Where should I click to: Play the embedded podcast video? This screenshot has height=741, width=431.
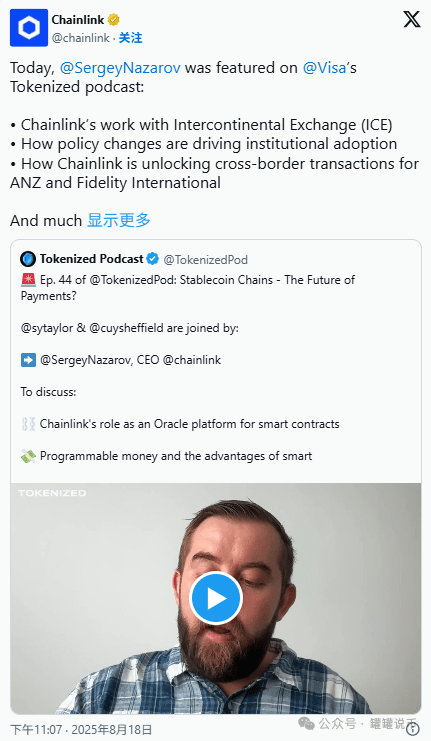click(216, 598)
